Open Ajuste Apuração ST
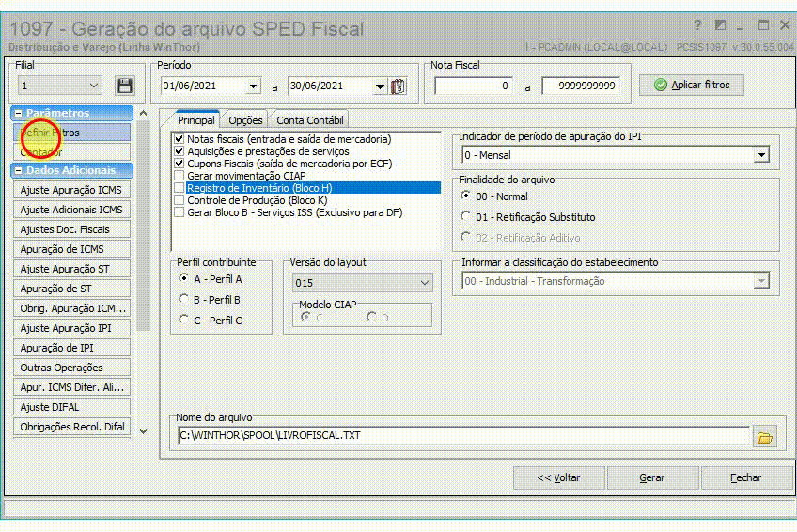 [71, 269]
